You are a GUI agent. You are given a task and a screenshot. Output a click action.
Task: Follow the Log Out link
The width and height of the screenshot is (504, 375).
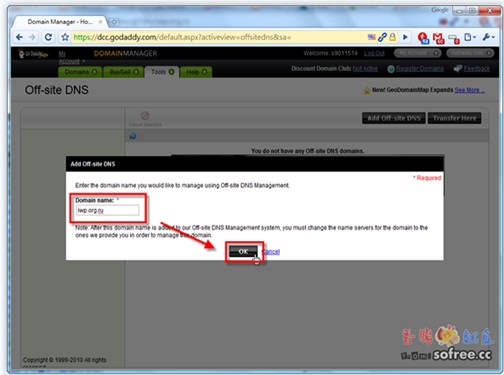click(x=374, y=53)
